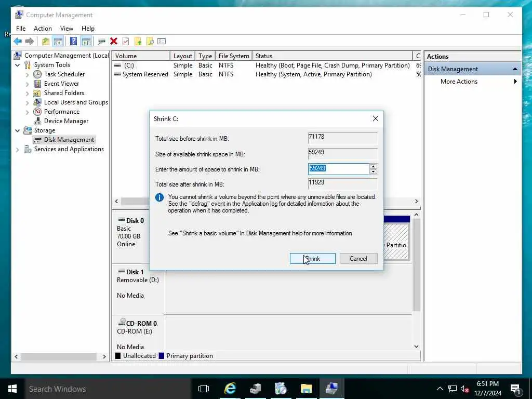
Task: Open Device Manager in the tree
Action: (66, 121)
